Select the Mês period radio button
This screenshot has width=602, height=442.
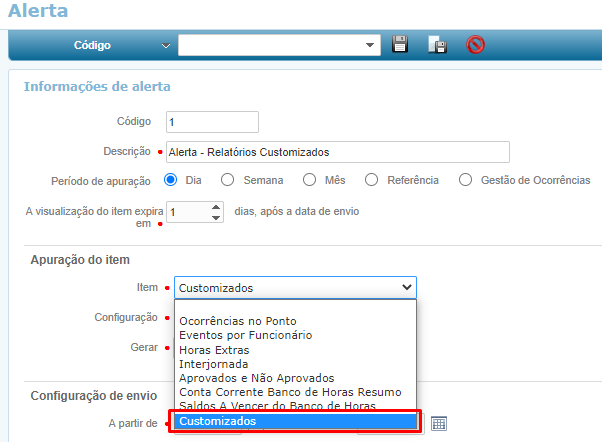click(x=309, y=180)
